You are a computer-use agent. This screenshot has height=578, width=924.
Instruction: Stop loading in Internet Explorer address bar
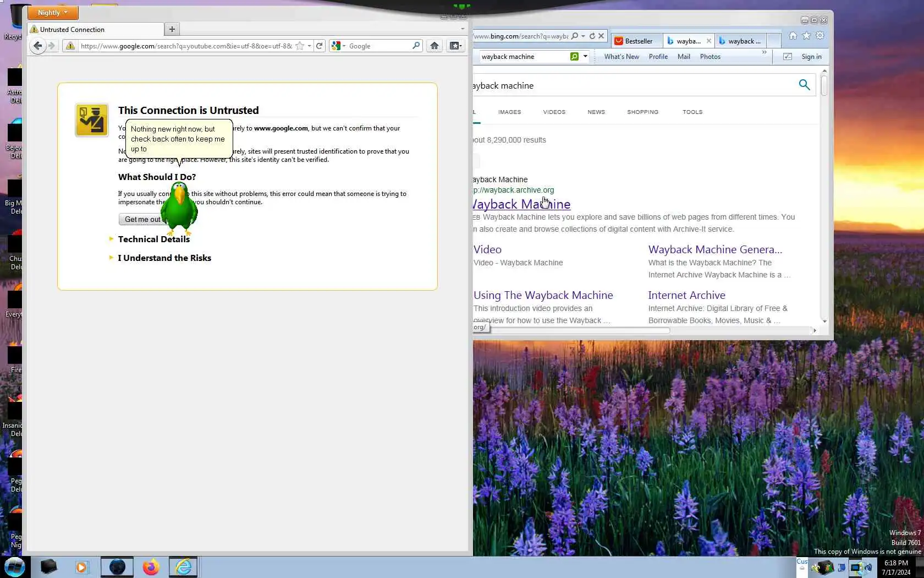click(601, 36)
